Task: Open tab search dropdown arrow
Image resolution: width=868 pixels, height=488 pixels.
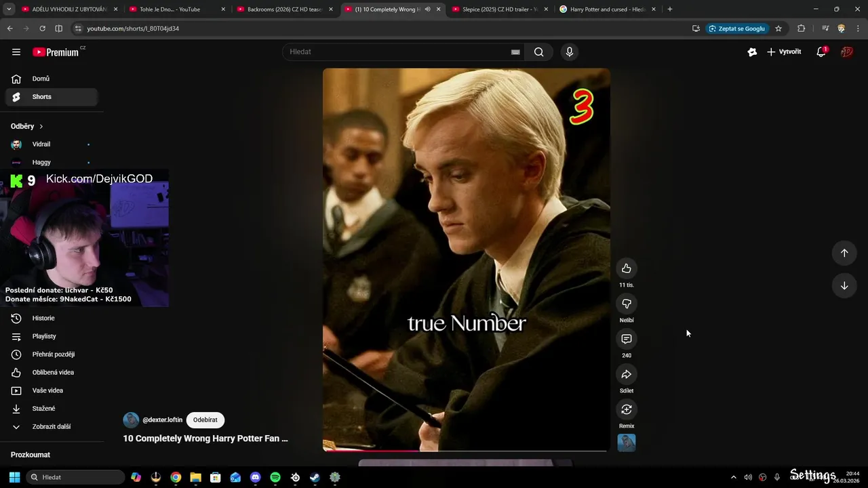Action: point(9,9)
